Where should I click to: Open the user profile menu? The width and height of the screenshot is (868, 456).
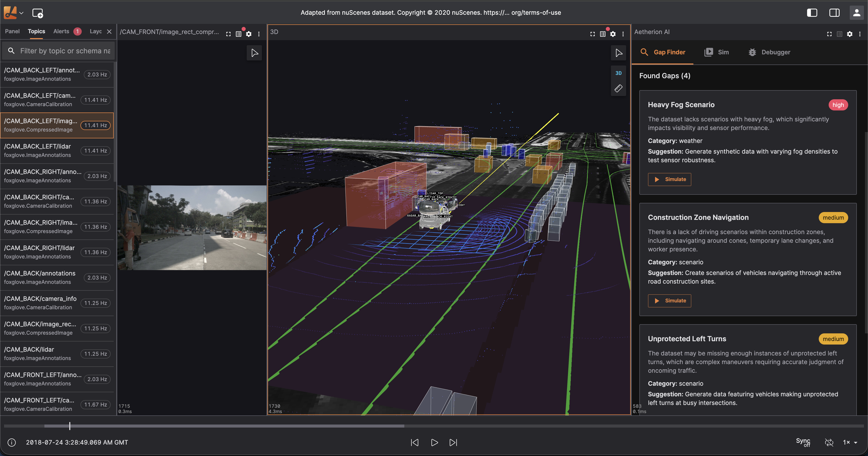tap(856, 13)
